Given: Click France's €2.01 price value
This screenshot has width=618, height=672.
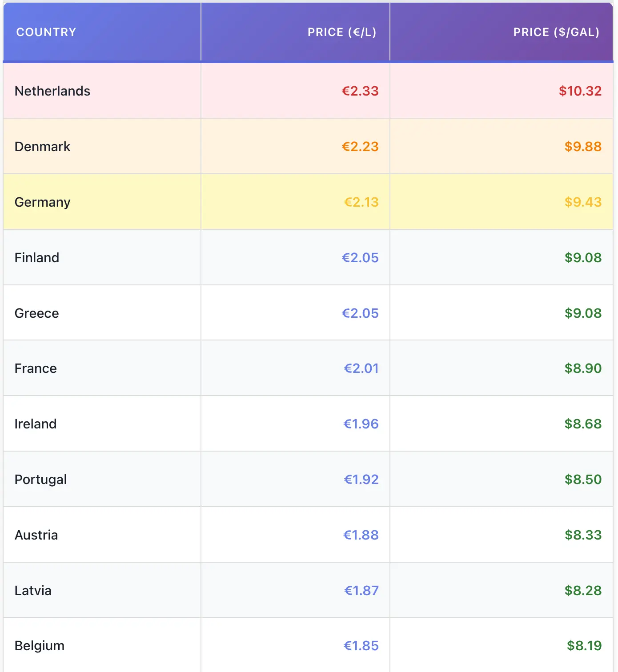Looking at the screenshot, I should [361, 368].
